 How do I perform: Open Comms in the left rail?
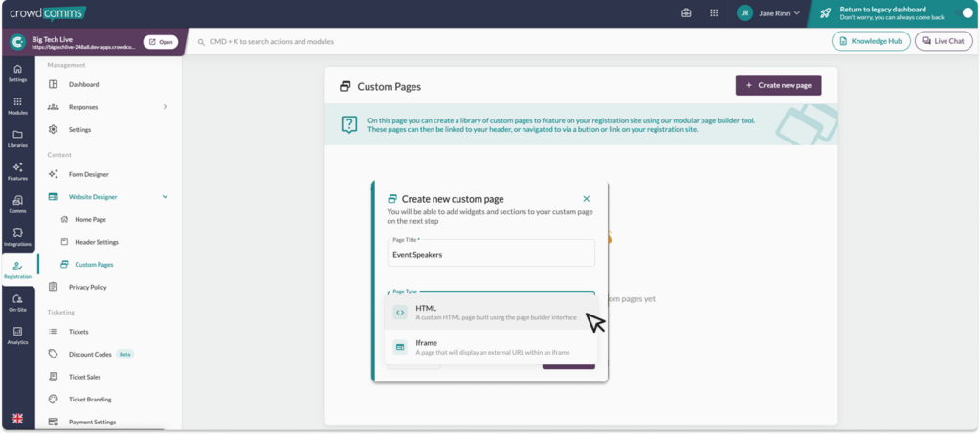(17, 204)
